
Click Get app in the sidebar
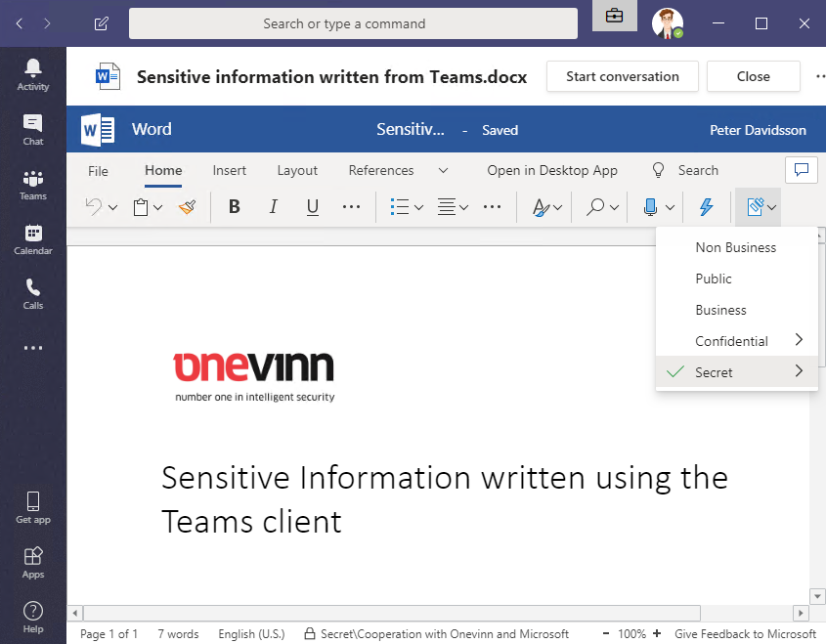32,507
